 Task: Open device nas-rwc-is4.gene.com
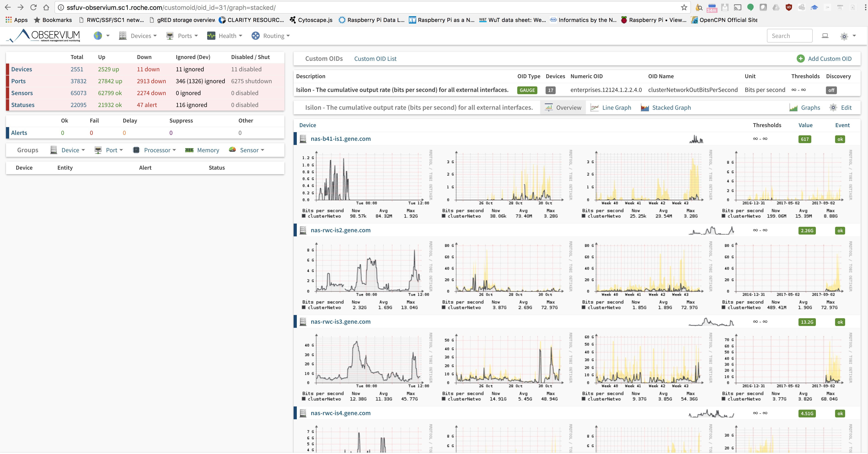point(340,413)
